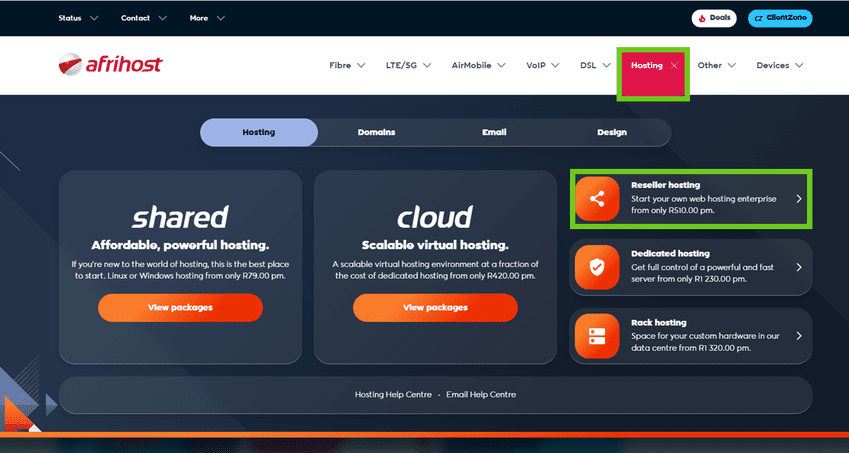Switch to the Email tab
Viewport: 849px width, 453px height.
point(494,132)
